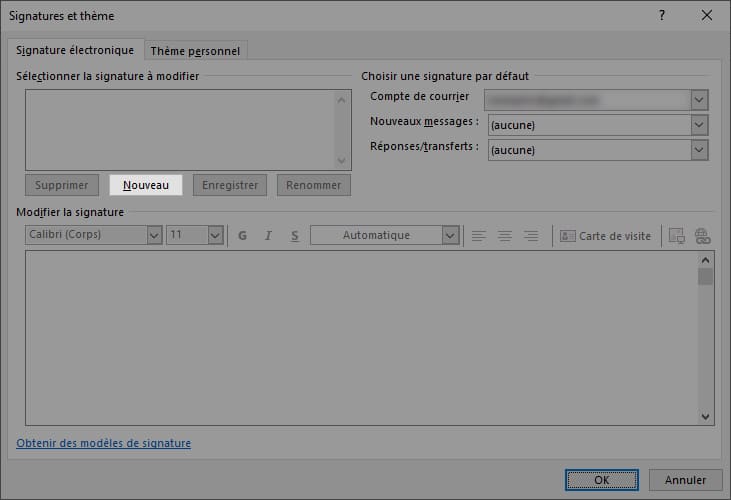This screenshot has height=500, width=731.
Task: Open the Calibri (Corps) font dropdown
Action: click(x=154, y=236)
